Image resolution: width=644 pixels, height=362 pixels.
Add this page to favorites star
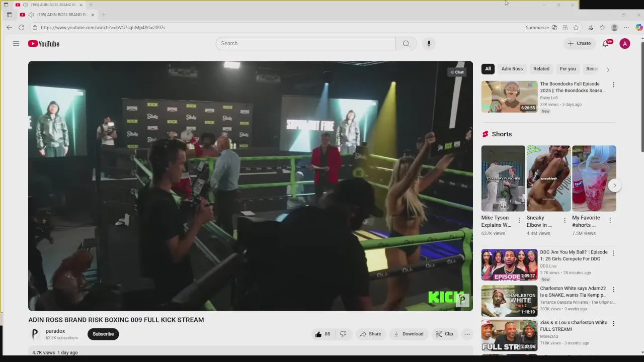click(x=576, y=28)
